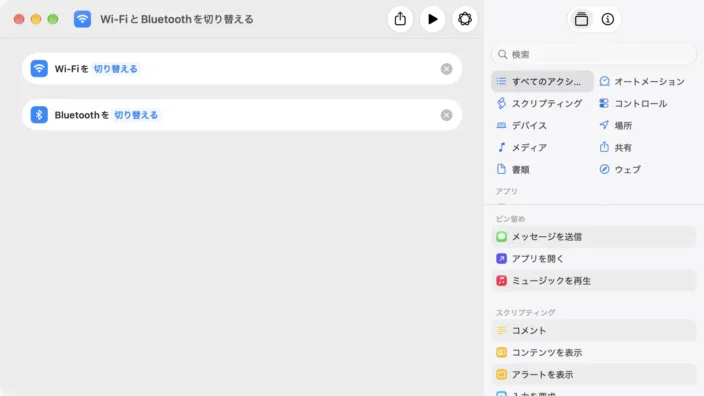Open the shortcut details info icon
704x396 pixels.
pyautogui.click(x=607, y=19)
